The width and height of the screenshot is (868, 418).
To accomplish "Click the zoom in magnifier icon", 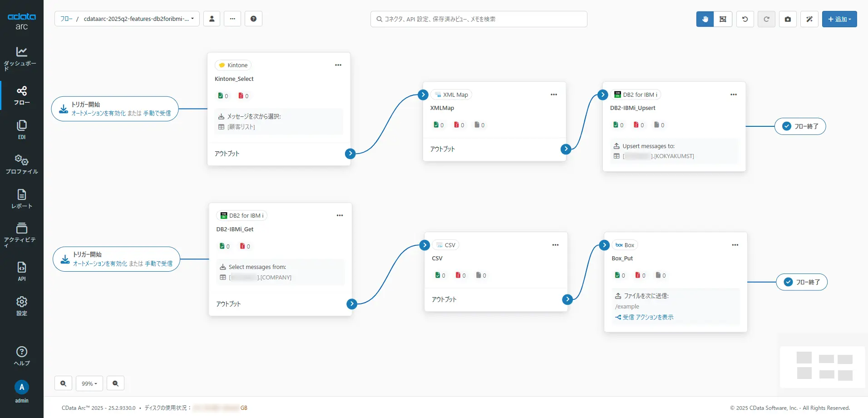I will [x=63, y=383].
